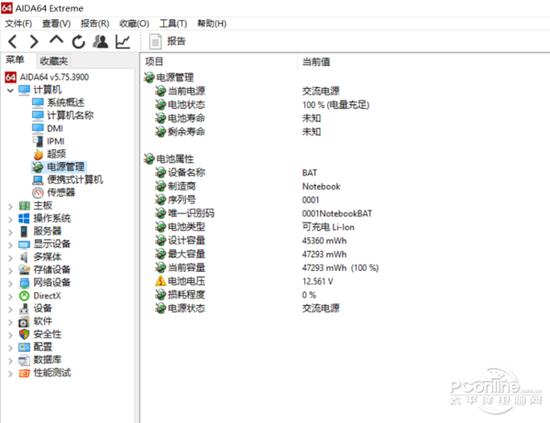
Task: Expand the 显示设备 tree node
Action: coord(10,245)
